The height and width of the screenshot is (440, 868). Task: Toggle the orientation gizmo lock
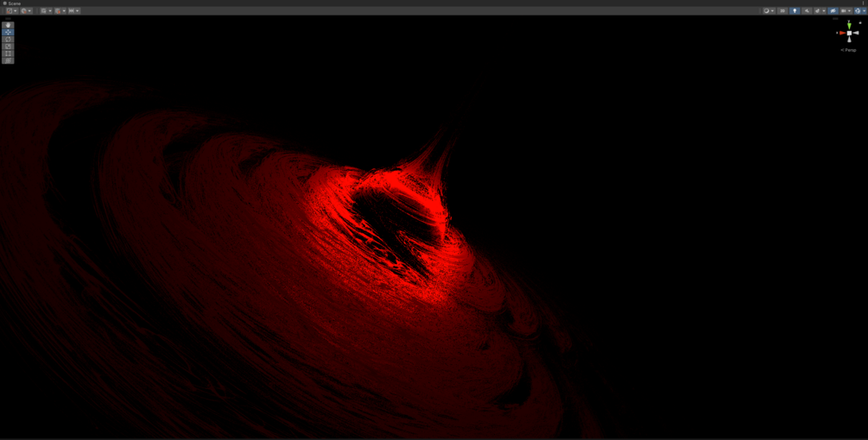860,22
